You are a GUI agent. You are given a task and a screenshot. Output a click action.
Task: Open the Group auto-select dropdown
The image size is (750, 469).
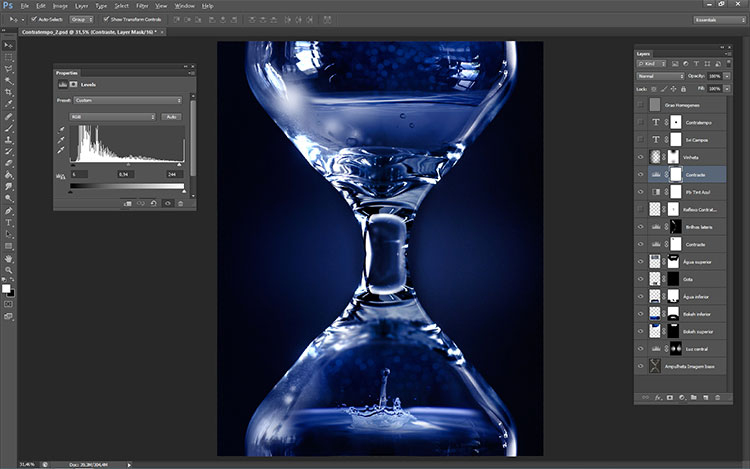click(82, 19)
